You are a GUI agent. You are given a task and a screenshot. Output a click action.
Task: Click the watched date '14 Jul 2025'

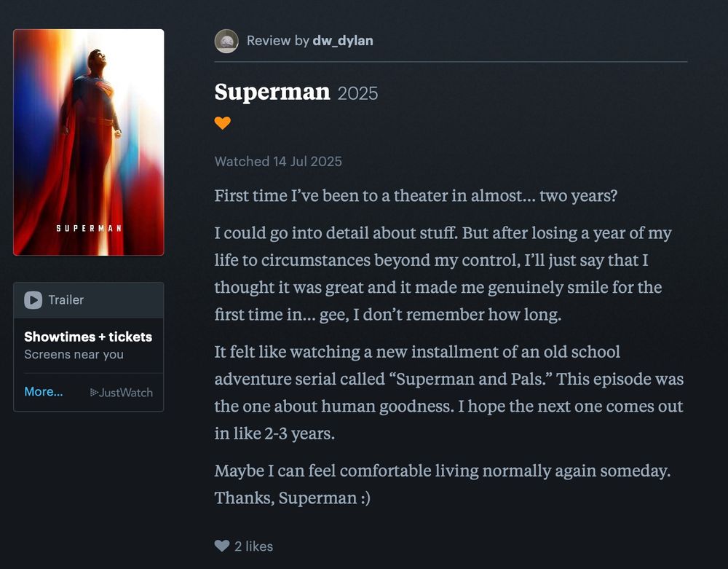pyautogui.click(x=308, y=161)
